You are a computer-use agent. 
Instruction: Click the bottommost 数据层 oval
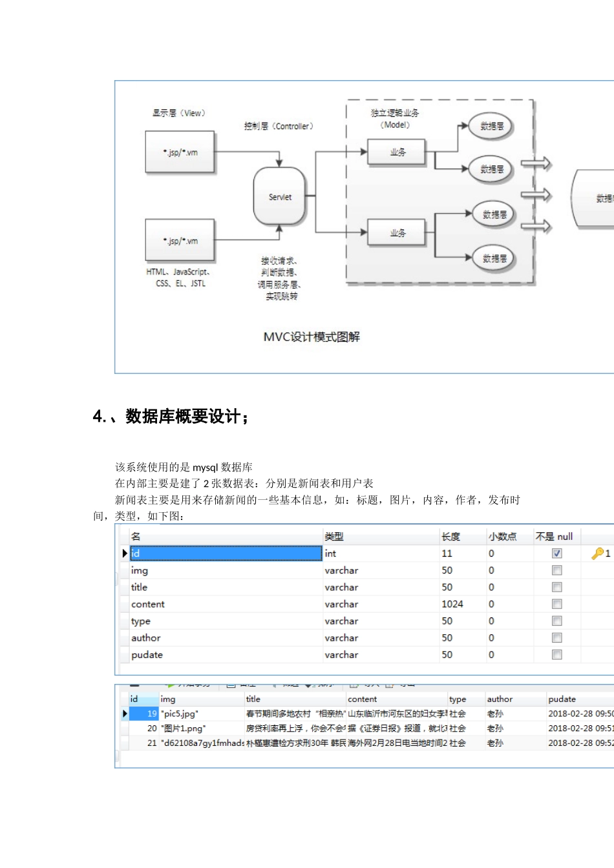(494, 258)
